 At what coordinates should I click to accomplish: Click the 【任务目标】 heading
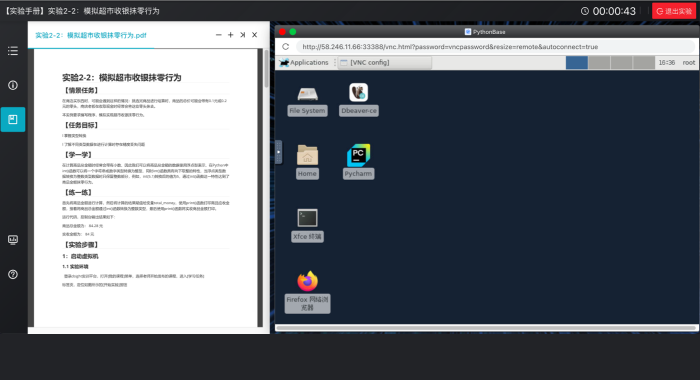(80, 125)
